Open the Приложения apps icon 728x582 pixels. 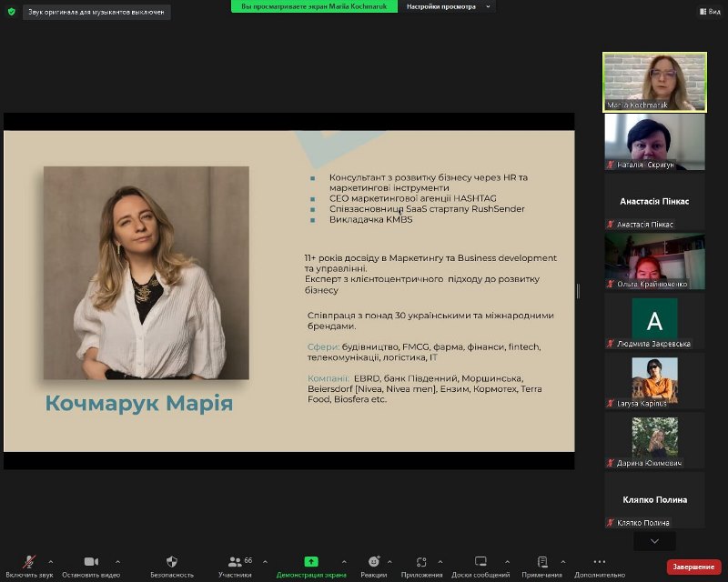[x=420, y=562]
